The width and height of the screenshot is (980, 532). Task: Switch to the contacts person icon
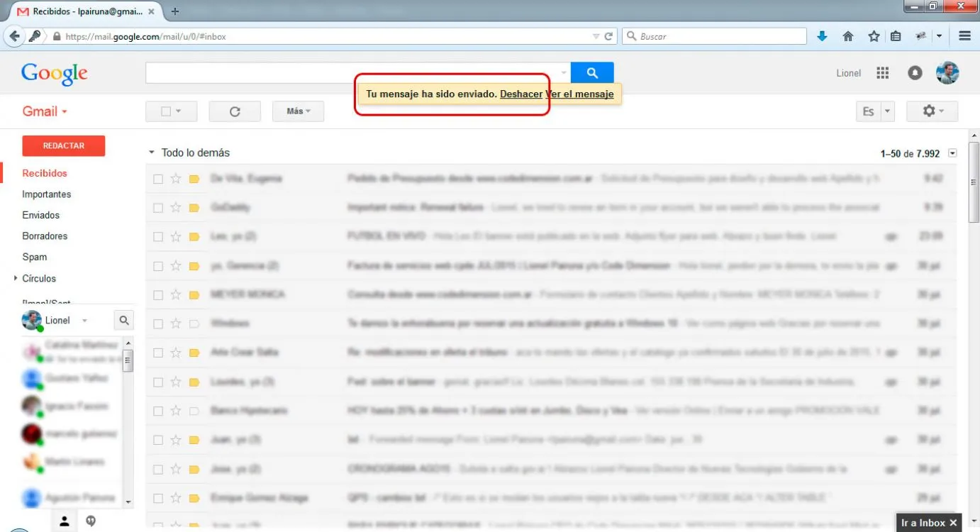click(x=65, y=521)
